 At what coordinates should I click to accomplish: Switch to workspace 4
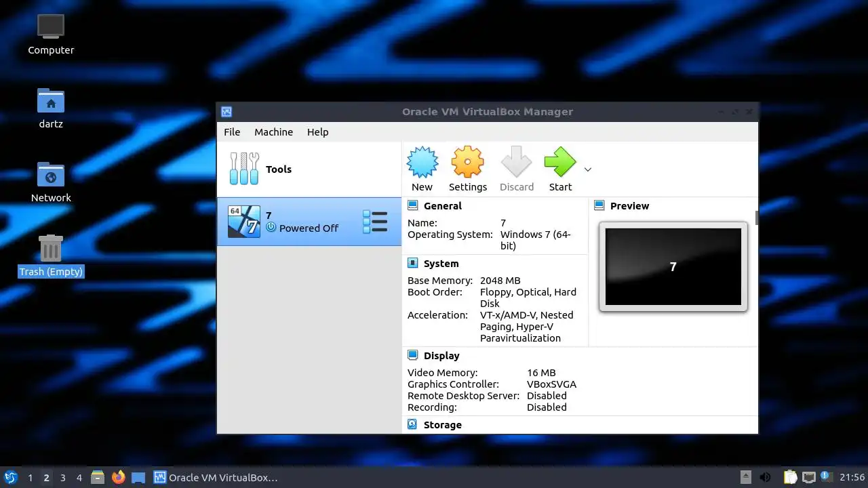tap(79, 478)
